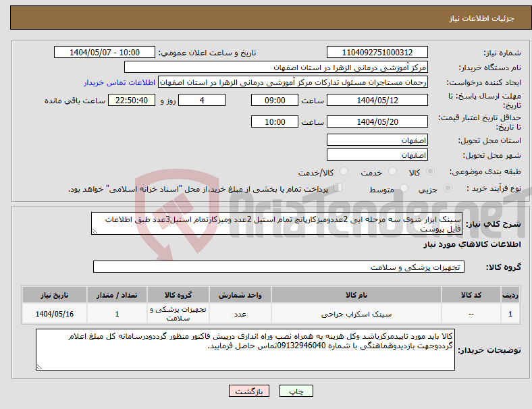Click the date cell 1404/05/16
532x409 pixels.
pyautogui.click(x=55, y=314)
